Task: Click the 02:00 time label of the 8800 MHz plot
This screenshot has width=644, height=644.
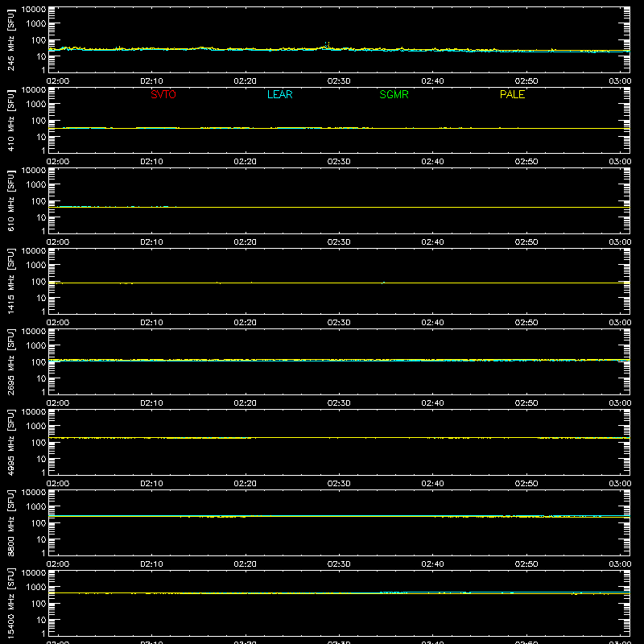Action: 58,564
